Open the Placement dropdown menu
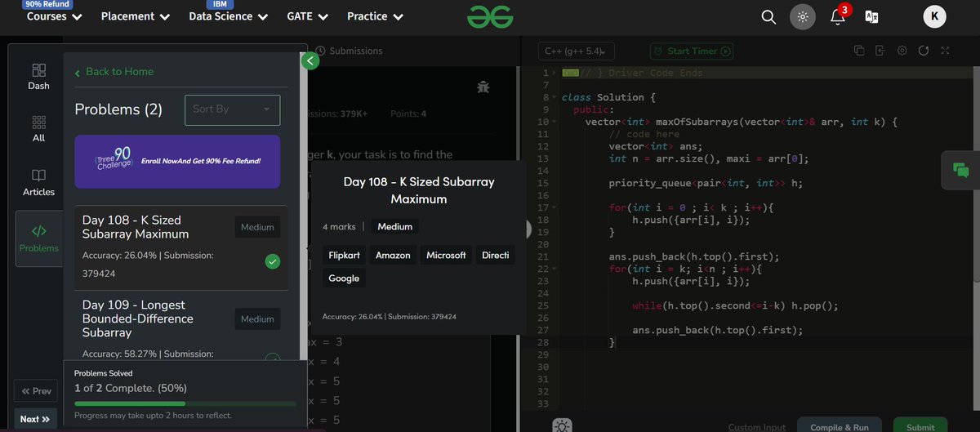 coord(136,16)
